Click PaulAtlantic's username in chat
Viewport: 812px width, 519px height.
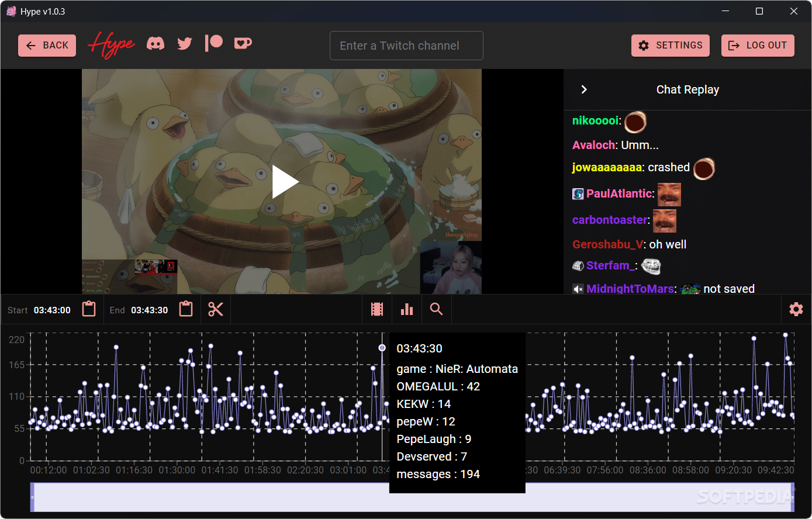click(x=619, y=193)
